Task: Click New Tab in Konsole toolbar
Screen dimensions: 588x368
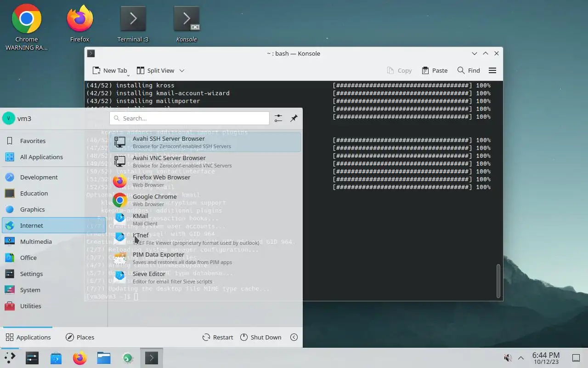Action: (110, 70)
